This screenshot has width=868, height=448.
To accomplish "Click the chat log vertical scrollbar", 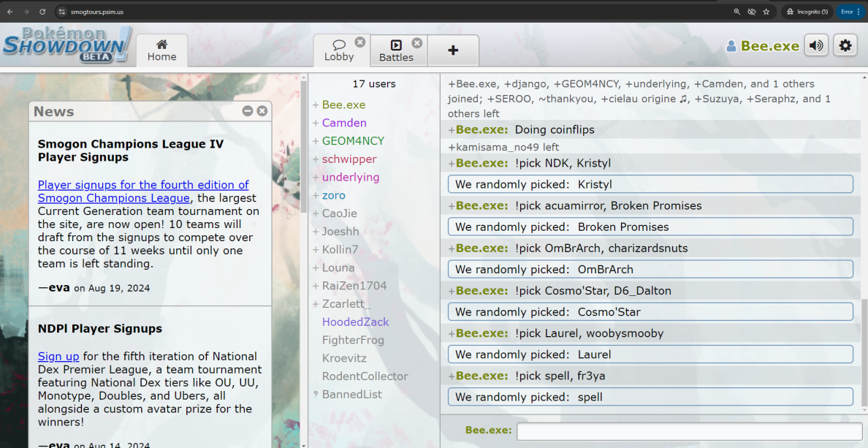I will 864,351.
